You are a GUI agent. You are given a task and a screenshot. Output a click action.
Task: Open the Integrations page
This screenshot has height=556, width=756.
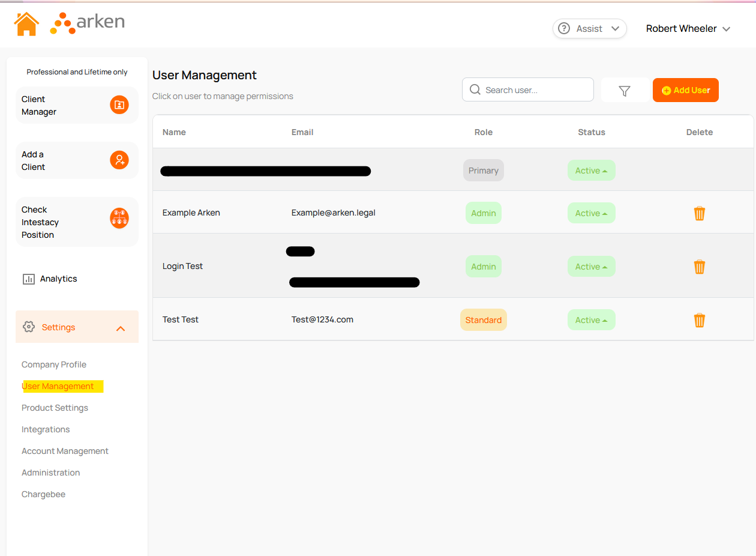click(x=46, y=429)
